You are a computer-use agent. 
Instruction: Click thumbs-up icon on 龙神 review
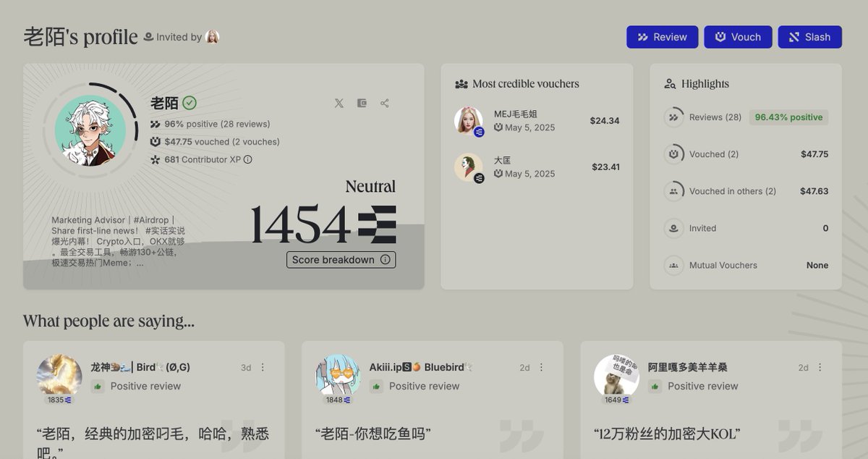(x=98, y=387)
